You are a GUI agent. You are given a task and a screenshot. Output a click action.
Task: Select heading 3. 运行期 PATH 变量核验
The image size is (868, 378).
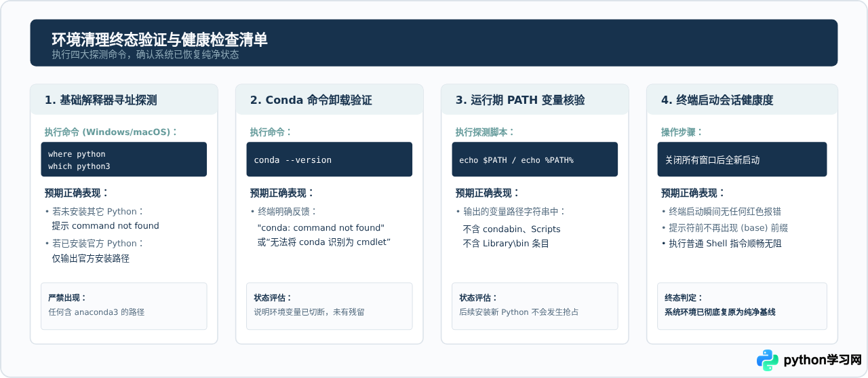tap(520, 100)
